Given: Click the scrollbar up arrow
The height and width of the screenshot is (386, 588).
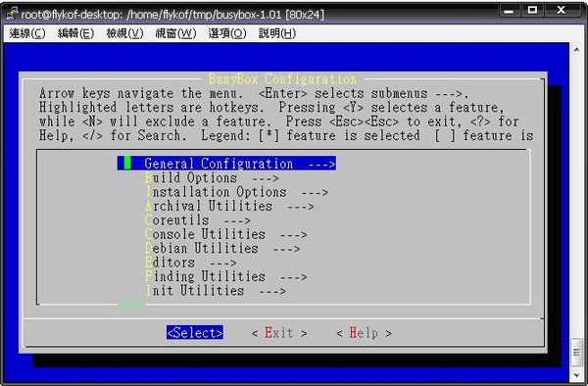Looking at the screenshot, I should point(576,49).
